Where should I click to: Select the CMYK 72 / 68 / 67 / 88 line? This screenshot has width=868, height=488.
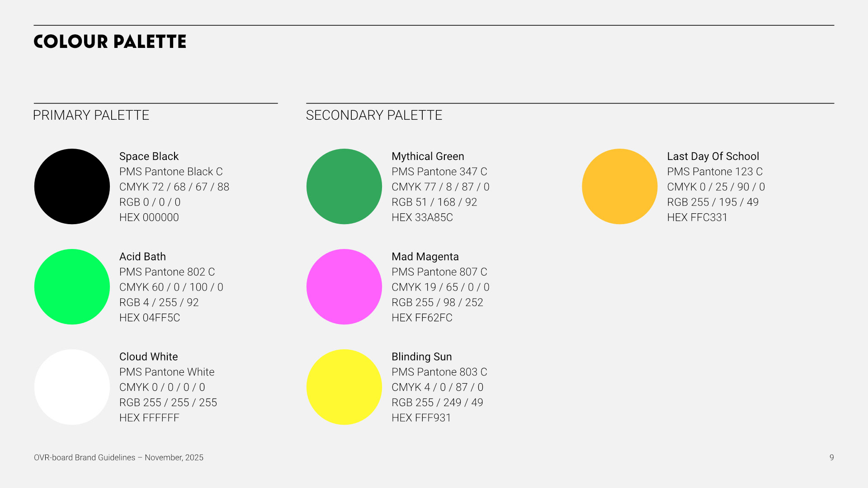pos(174,187)
